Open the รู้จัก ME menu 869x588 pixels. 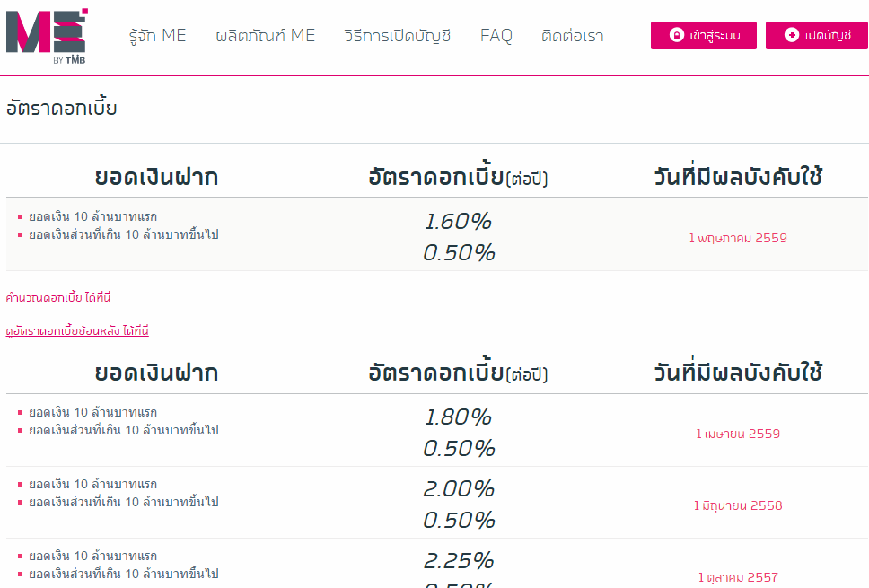coord(157,36)
